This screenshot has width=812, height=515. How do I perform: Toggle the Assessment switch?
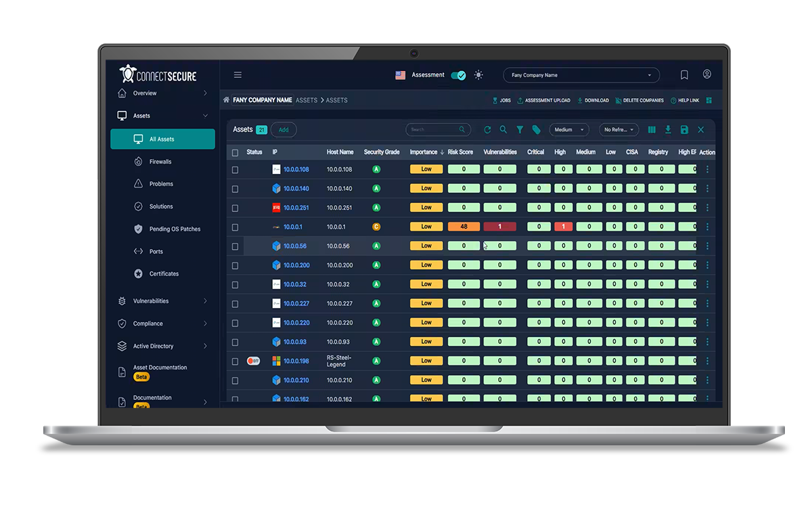tap(458, 75)
